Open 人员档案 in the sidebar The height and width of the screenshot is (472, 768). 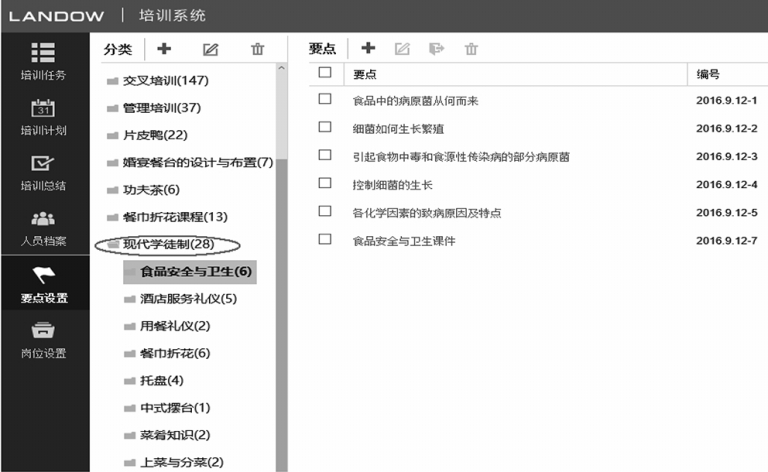(x=44, y=228)
